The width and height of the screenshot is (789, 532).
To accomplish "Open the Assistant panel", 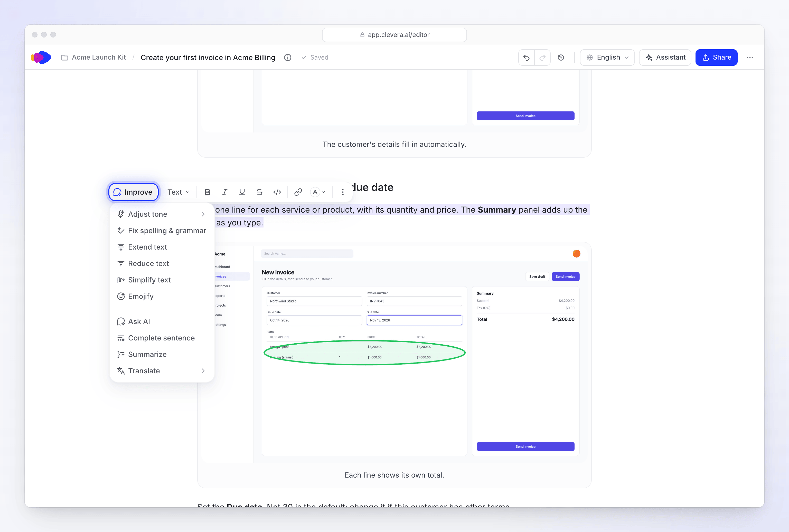I will [665, 57].
